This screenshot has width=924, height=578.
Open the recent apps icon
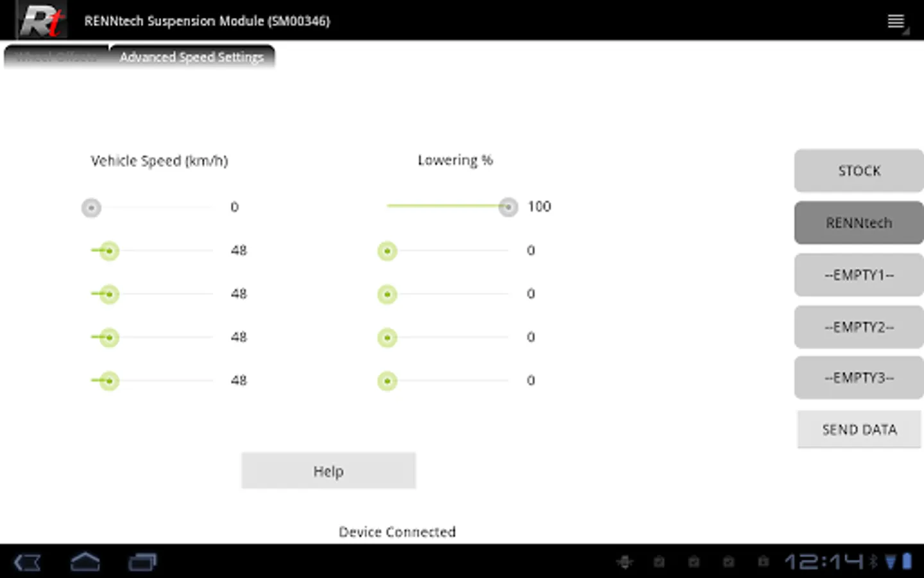pos(142,563)
